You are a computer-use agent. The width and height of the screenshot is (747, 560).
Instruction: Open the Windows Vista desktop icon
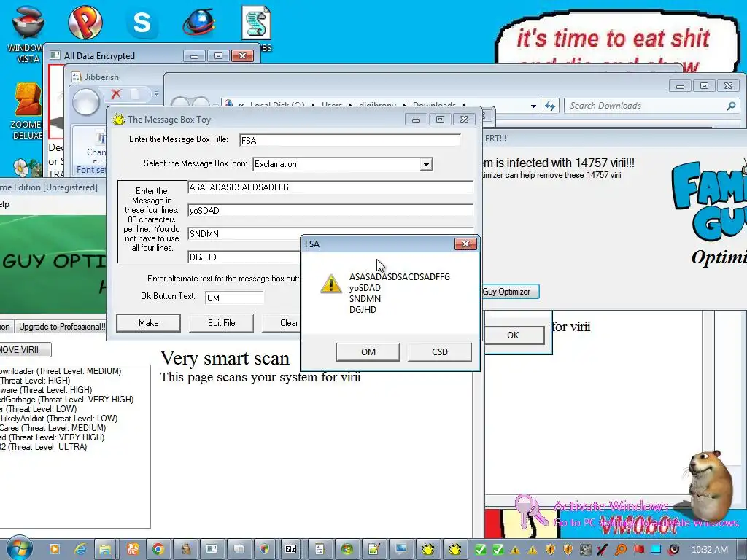coord(28,34)
